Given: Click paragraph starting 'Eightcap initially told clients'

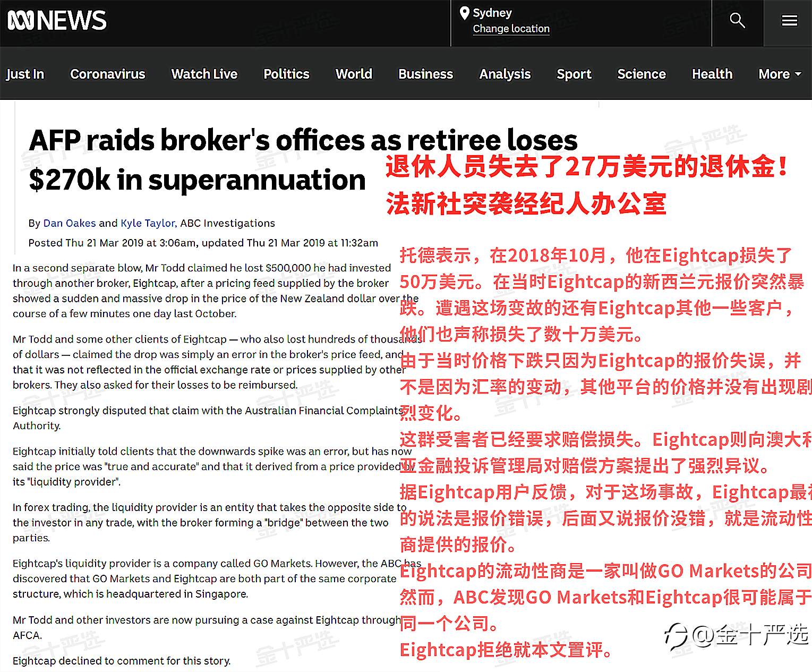Looking at the screenshot, I should click(x=213, y=466).
